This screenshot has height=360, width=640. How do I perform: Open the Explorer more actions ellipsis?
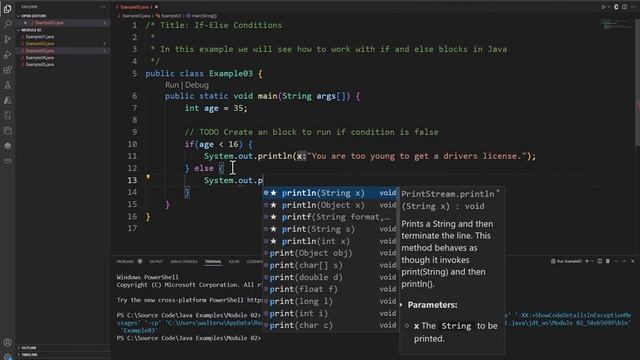[x=102, y=7]
